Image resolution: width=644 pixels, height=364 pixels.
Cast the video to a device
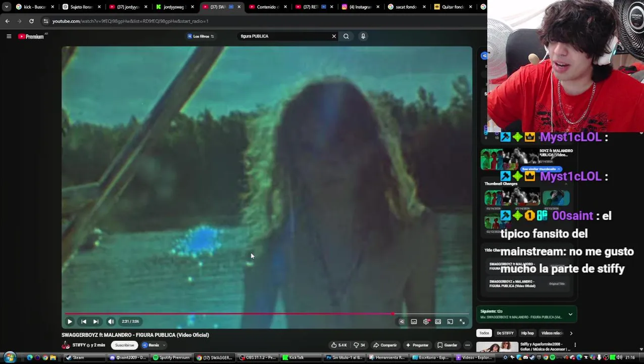click(x=450, y=322)
